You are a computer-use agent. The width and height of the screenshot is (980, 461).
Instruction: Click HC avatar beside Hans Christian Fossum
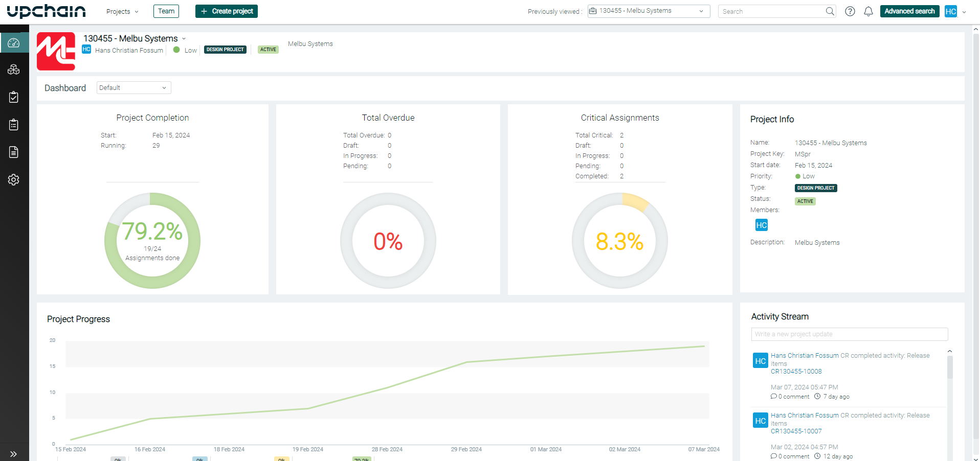click(x=86, y=50)
